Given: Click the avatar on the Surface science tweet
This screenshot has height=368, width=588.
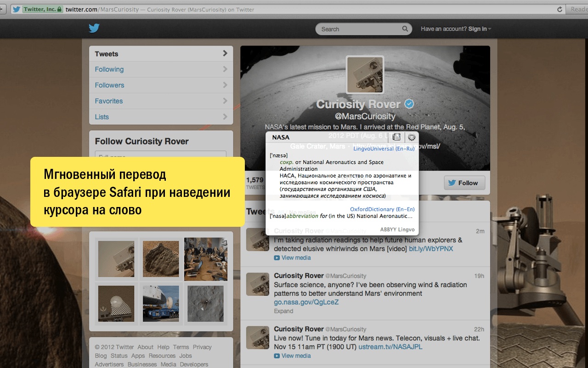Looking at the screenshot, I should click(257, 284).
